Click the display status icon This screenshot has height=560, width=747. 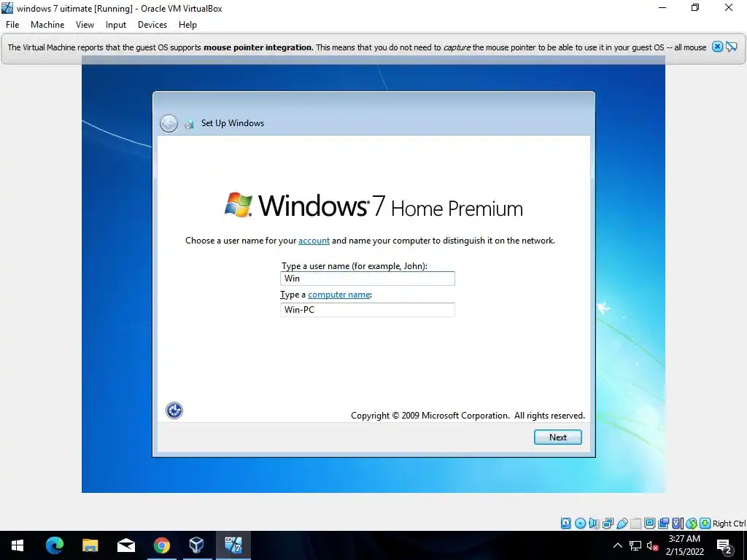(x=649, y=524)
